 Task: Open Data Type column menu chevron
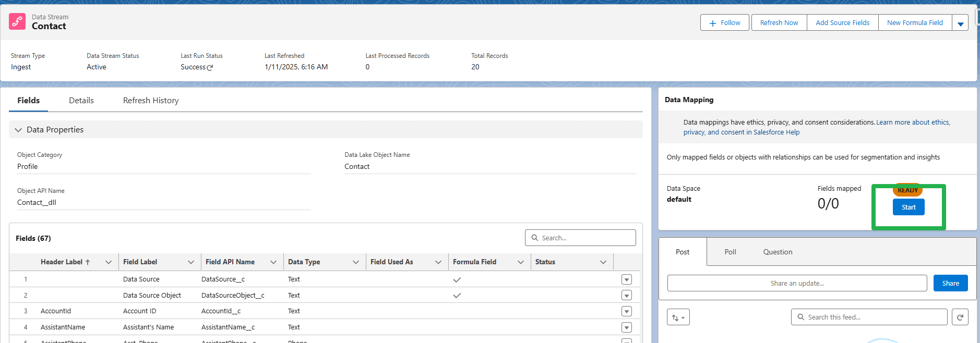coord(356,262)
